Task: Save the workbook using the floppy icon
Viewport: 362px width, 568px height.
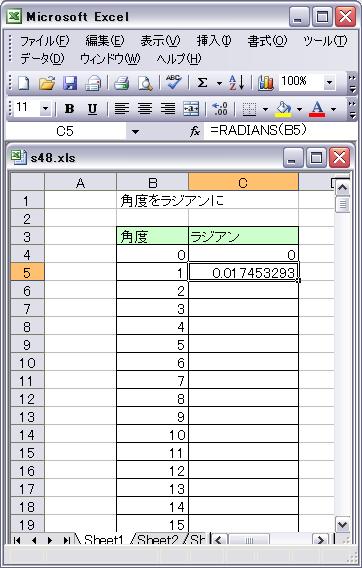Action: tap(70, 83)
